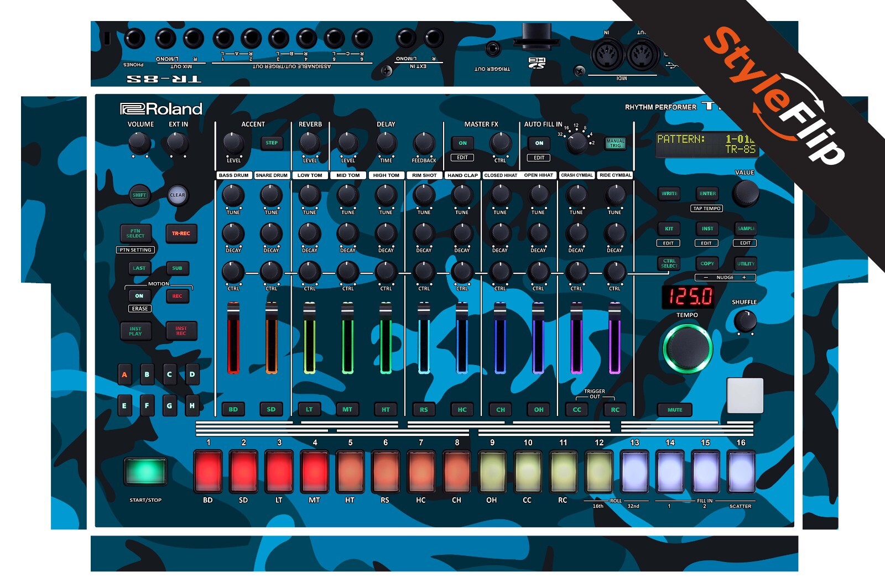885x588 pixels.
Task: Trigger step pad 16 (SCATTER)
Action: (741, 471)
